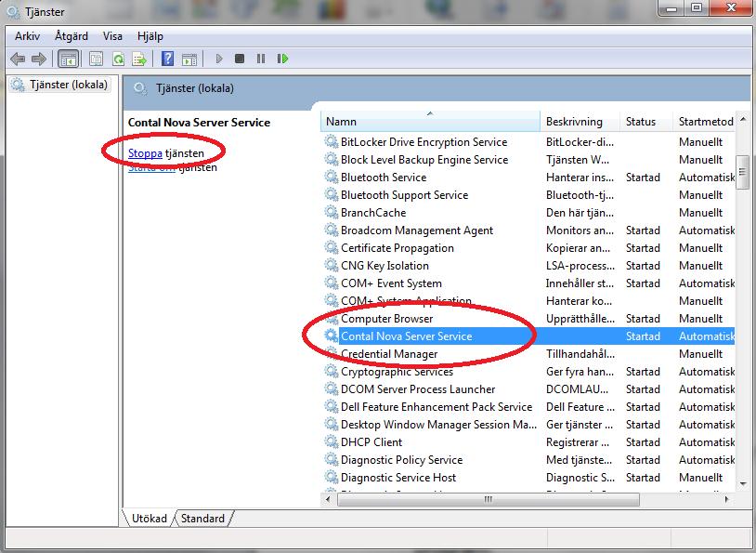Image resolution: width=756 pixels, height=553 pixels.
Task: Select Block Level Backup Engine Service
Action: coord(528,160)
